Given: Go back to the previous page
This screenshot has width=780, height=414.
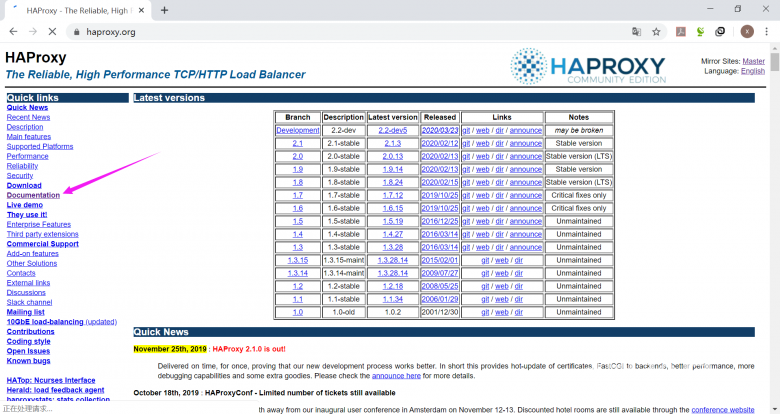Looking at the screenshot, I should coord(13,32).
